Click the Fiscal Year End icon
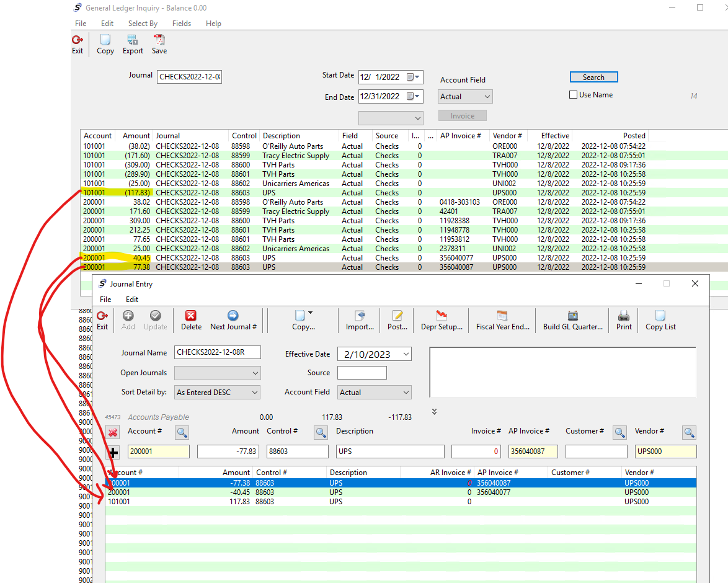This screenshot has height=583, width=728. (502, 316)
